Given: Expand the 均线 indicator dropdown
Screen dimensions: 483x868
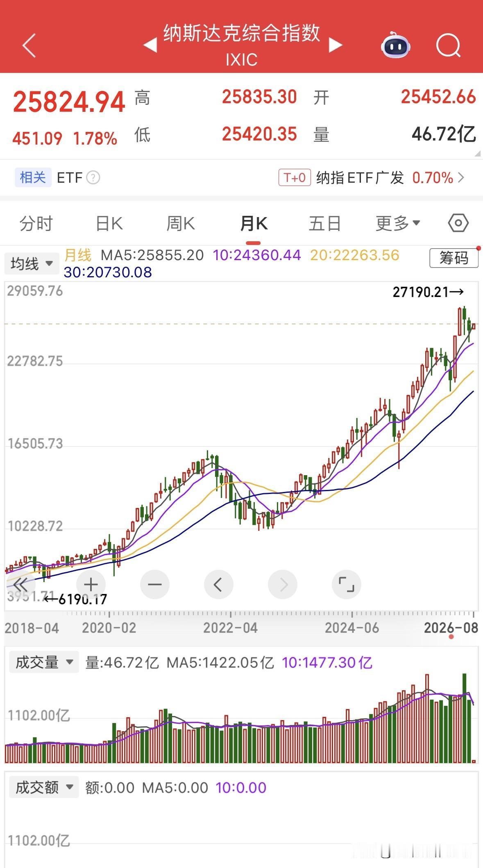Looking at the screenshot, I should pyautogui.click(x=31, y=263).
